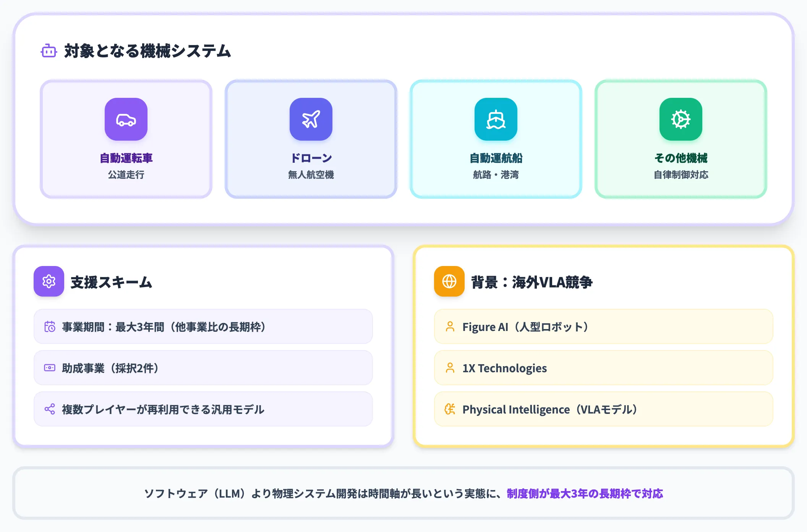Image resolution: width=807 pixels, height=532 pixels.
Task: Click the teal ship icon for 自動運航船
Action: [496, 119]
